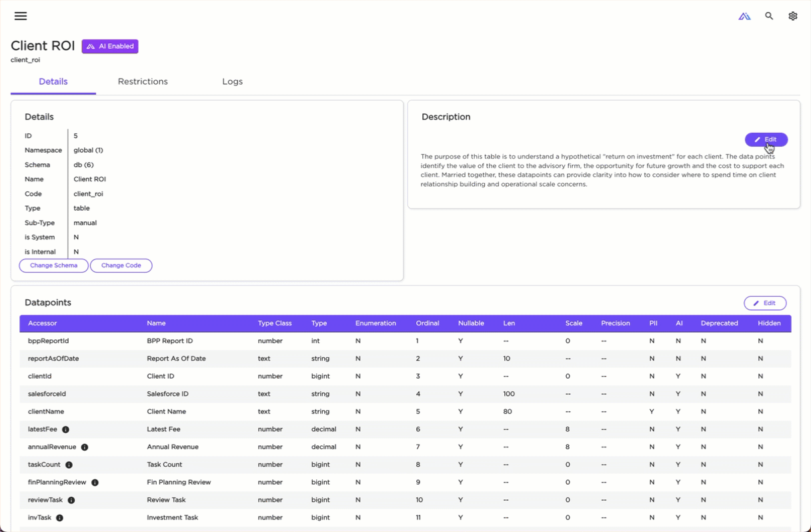Open search with the magnifier icon
Viewport: 811px width, 532px height.
pyautogui.click(x=769, y=16)
